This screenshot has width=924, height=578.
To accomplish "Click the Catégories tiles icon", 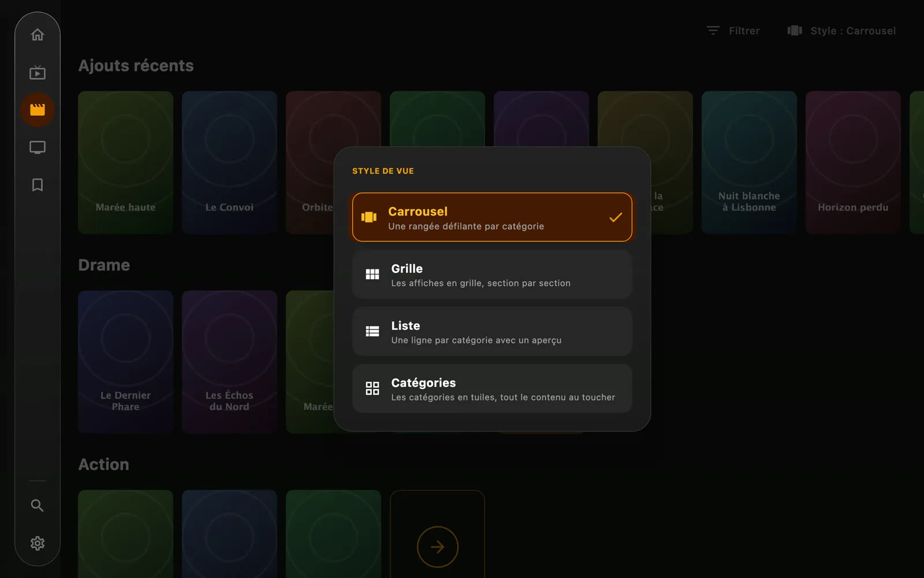I will pos(372,388).
